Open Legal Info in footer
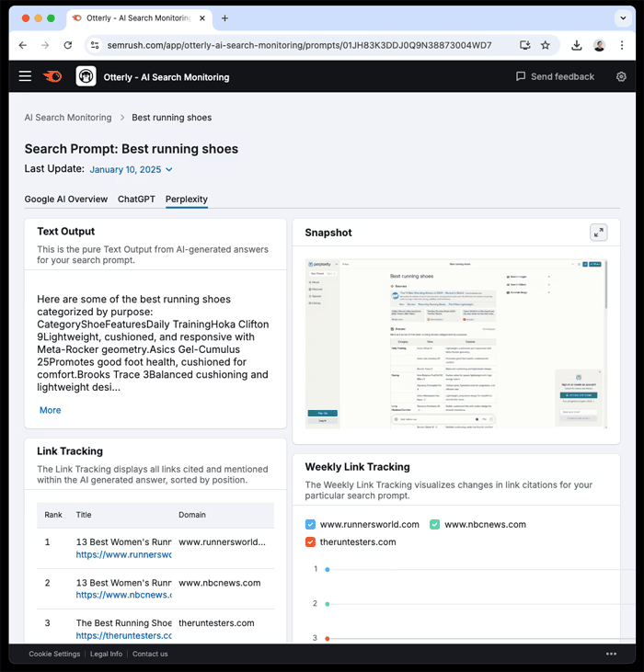This screenshot has width=644, height=672. pyautogui.click(x=106, y=654)
